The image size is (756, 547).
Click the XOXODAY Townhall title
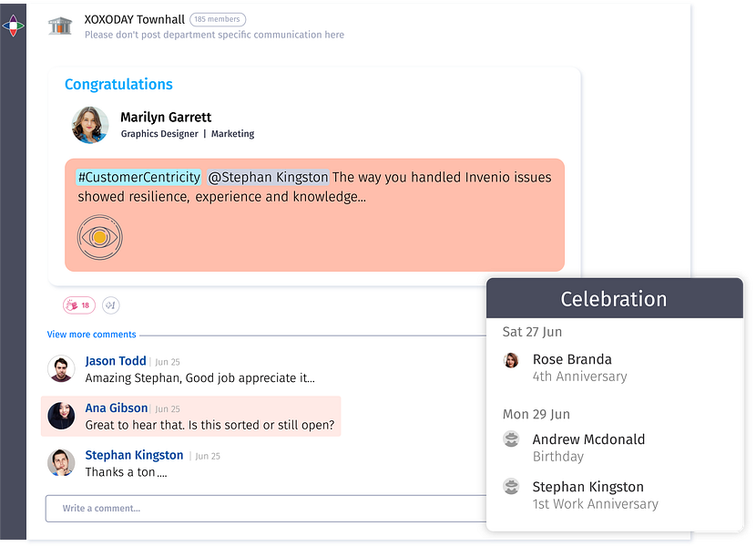coord(135,19)
